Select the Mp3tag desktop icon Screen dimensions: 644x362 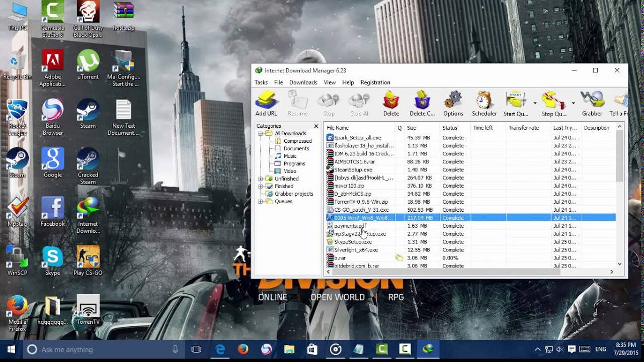point(17,212)
